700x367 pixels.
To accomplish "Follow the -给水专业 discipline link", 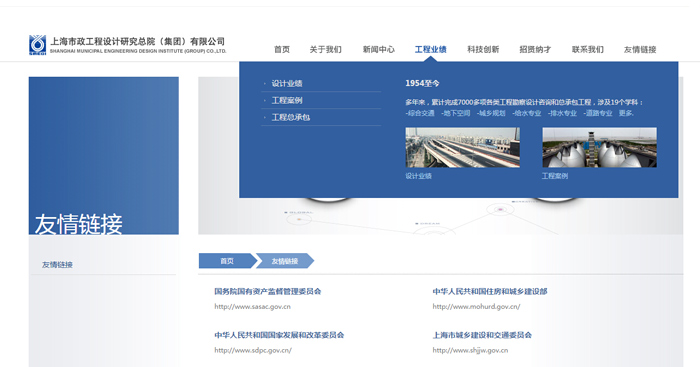I will (x=527, y=113).
